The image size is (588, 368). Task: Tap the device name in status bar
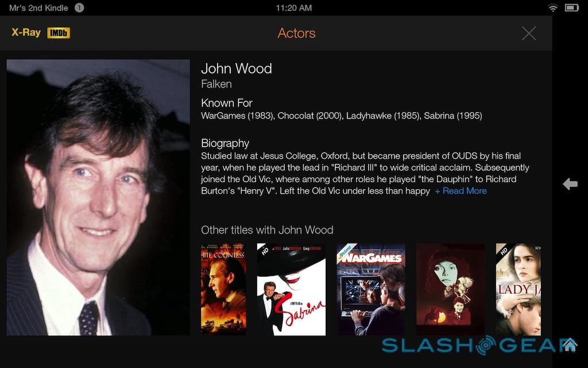38,8
